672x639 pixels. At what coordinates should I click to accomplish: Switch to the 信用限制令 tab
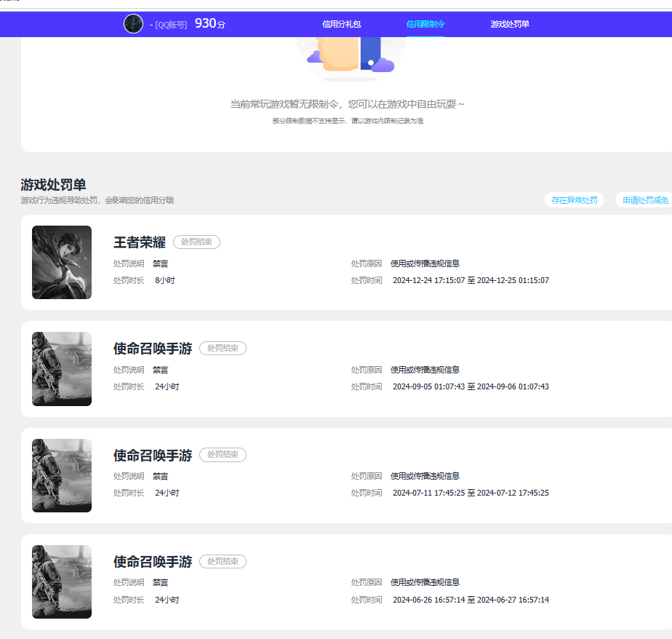tap(425, 24)
